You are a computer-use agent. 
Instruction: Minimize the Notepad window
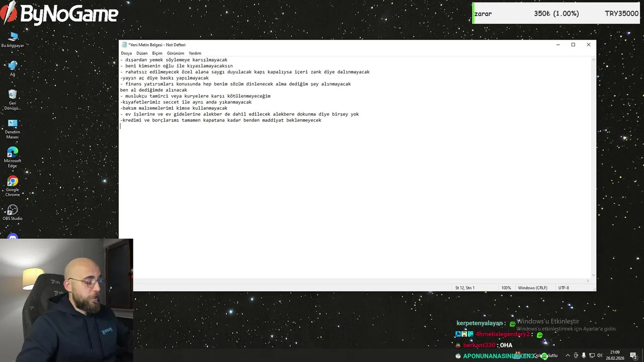tap(557, 45)
